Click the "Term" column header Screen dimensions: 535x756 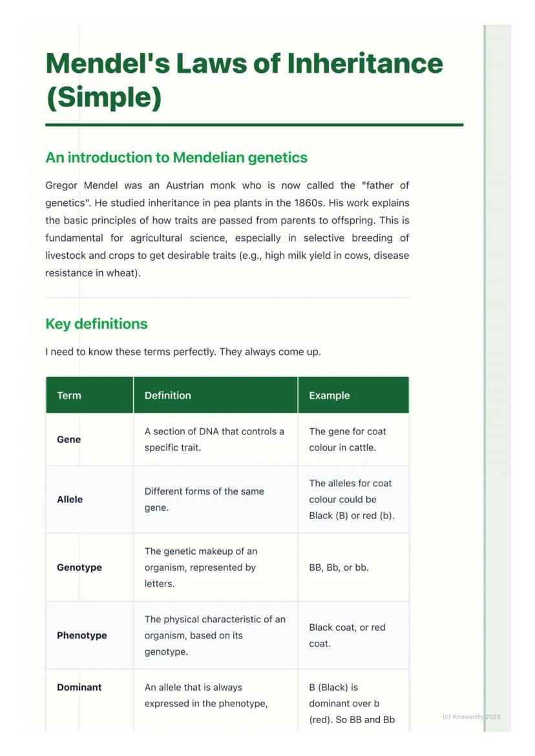pyautogui.click(x=69, y=395)
